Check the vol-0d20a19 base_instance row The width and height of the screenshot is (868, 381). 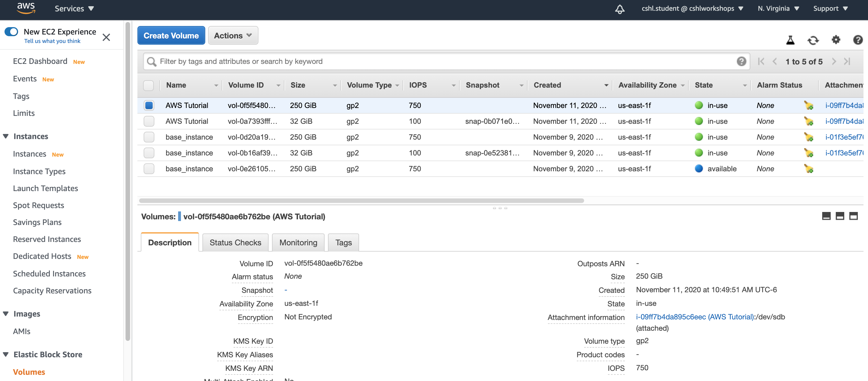click(149, 137)
